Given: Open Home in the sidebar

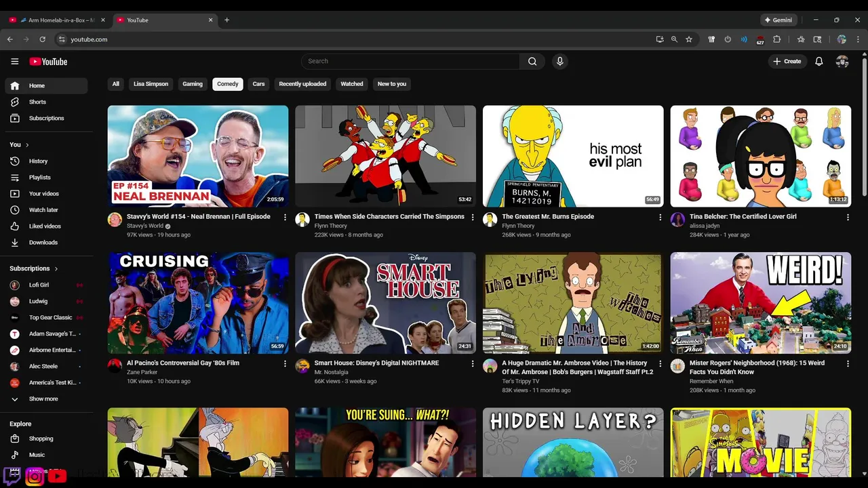Looking at the screenshot, I should pos(46,85).
